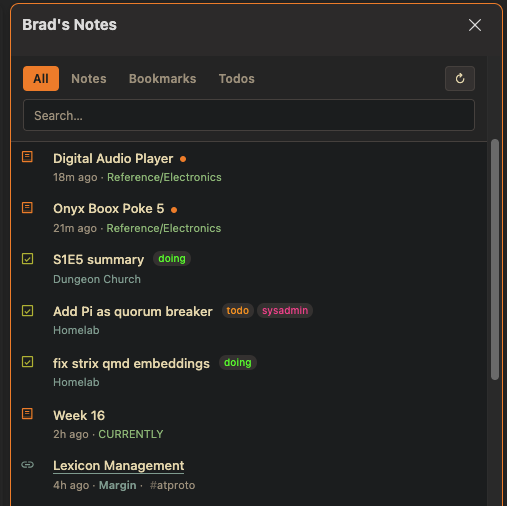Viewport: 507px width, 506px height.
Task: Close the Brad's Notes panel
Action: click(x=475, y=25)
